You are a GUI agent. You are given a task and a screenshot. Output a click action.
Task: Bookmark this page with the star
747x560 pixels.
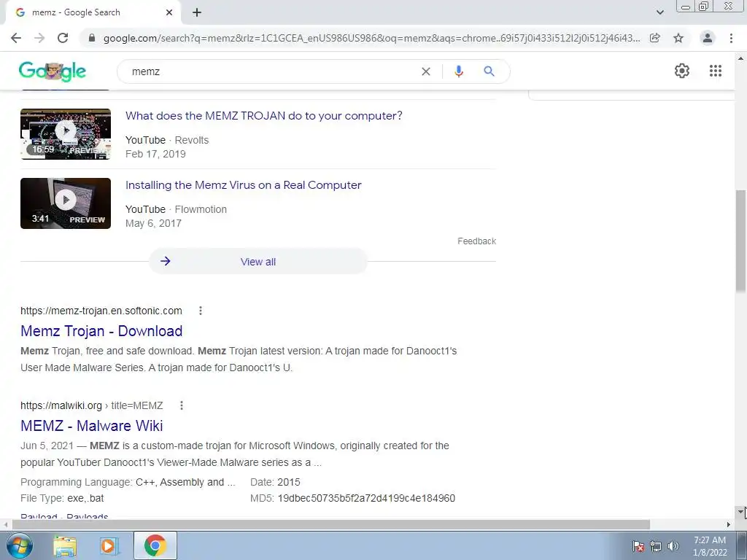pyautogui.click(x=678, y=38)
